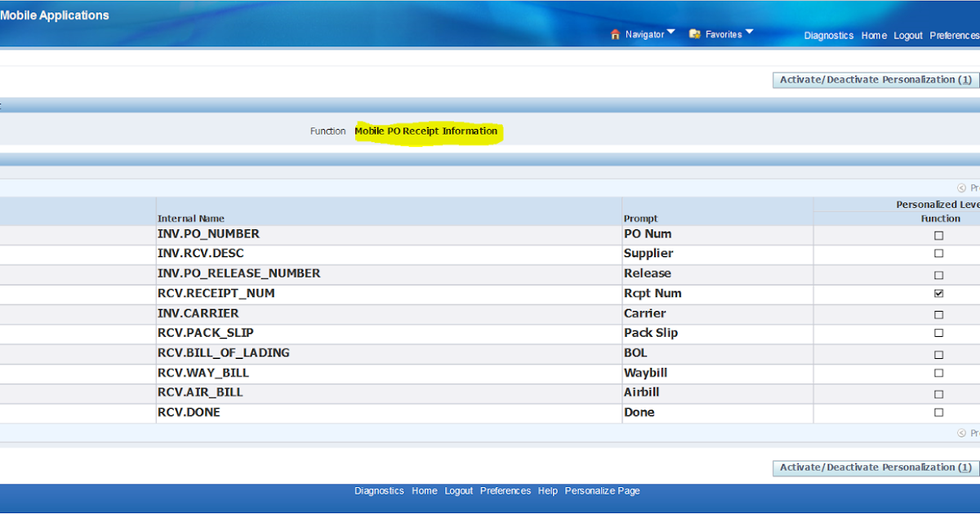Uncheck the Function checkbox for Rcpt Num
Image resolution: width=980 pixels, height=514 pixels.
coord(938,294)
